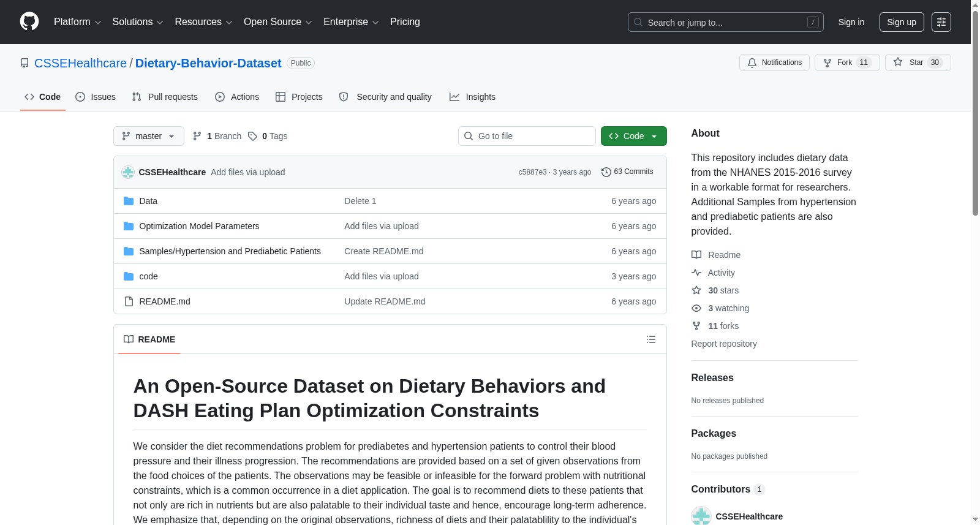View the Security and quality tab
980x525 pixels.
coord(385,97)
